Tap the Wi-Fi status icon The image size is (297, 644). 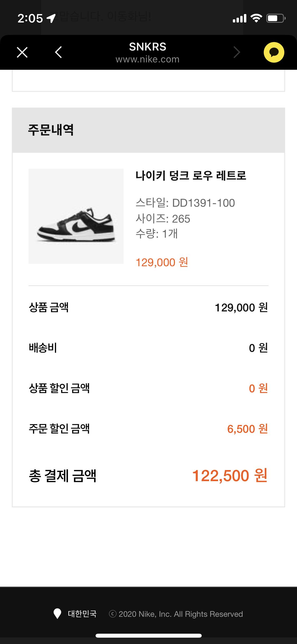(256, 18)
